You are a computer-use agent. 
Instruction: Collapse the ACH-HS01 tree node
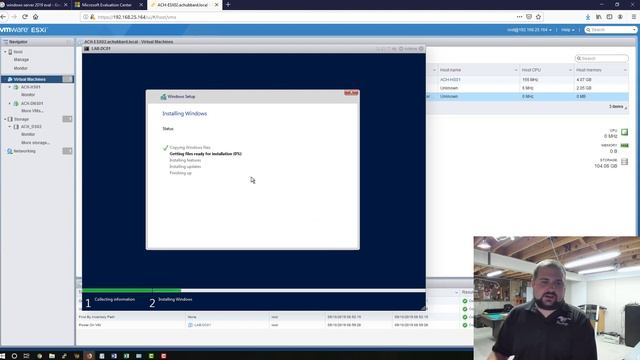10,87
